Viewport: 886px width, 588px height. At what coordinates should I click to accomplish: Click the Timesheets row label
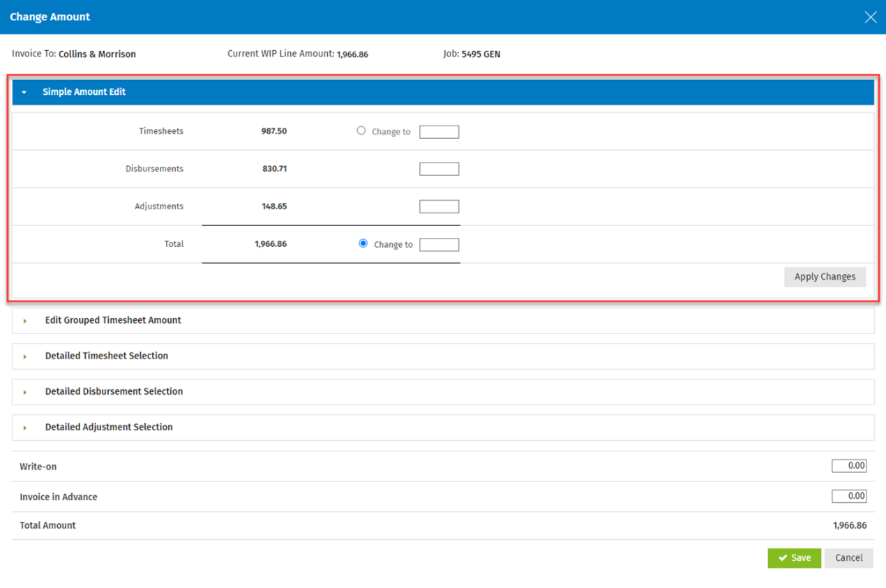tap(161, 131)
